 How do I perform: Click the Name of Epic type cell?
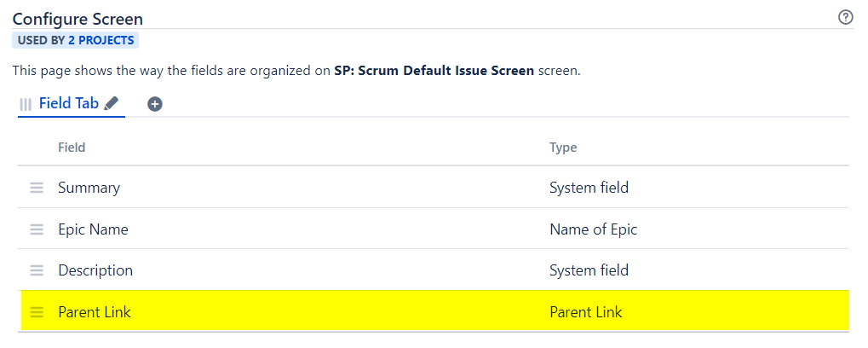[x=593, y=229]
